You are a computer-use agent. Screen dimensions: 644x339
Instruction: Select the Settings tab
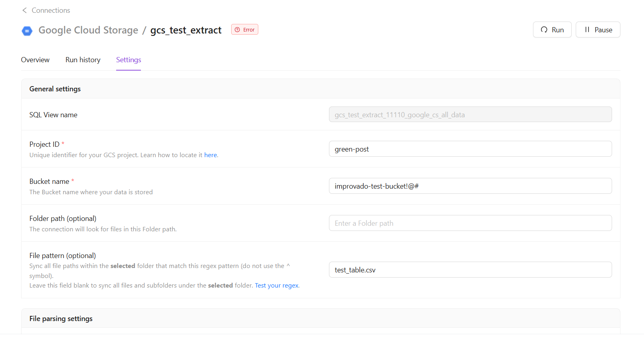click(129, 60)
